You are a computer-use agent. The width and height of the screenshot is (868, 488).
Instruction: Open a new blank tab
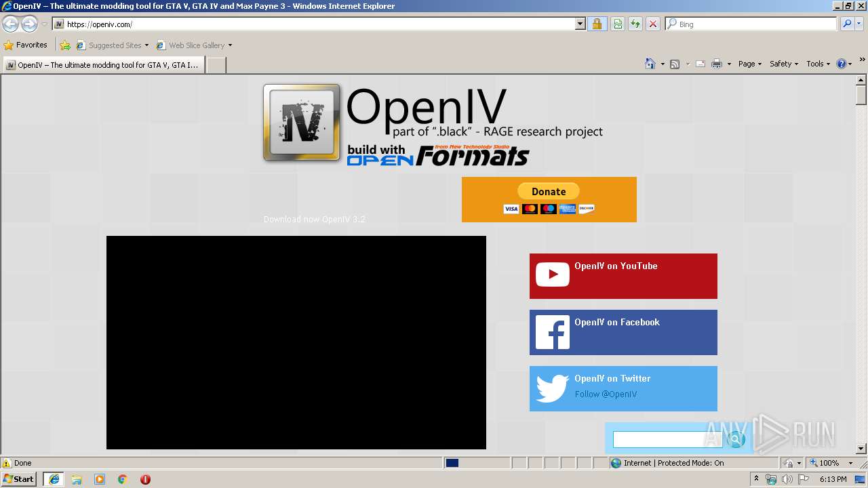(x=216, y=65)
